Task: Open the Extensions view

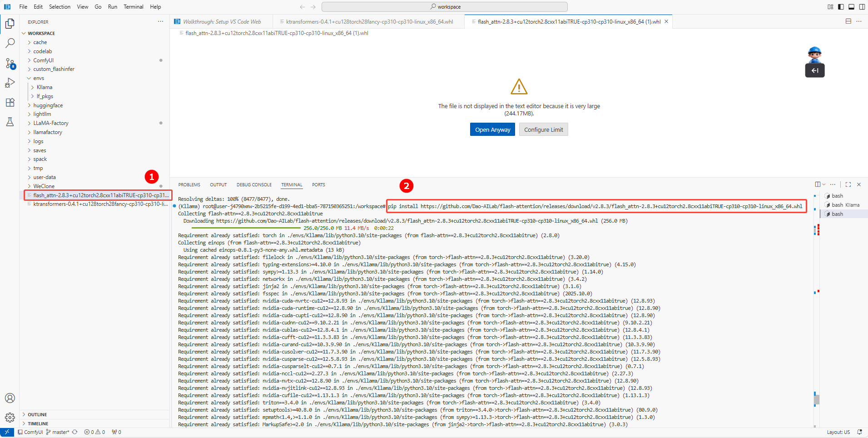Action: coord(10,102)
